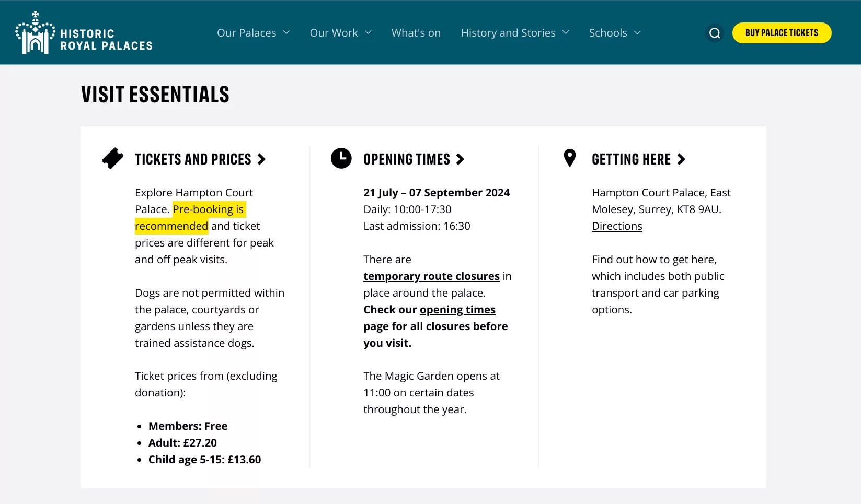This screenshot has height=504, width=861.
Task: Click the map pin icon beside Getting Here
Action: point(570,158)
